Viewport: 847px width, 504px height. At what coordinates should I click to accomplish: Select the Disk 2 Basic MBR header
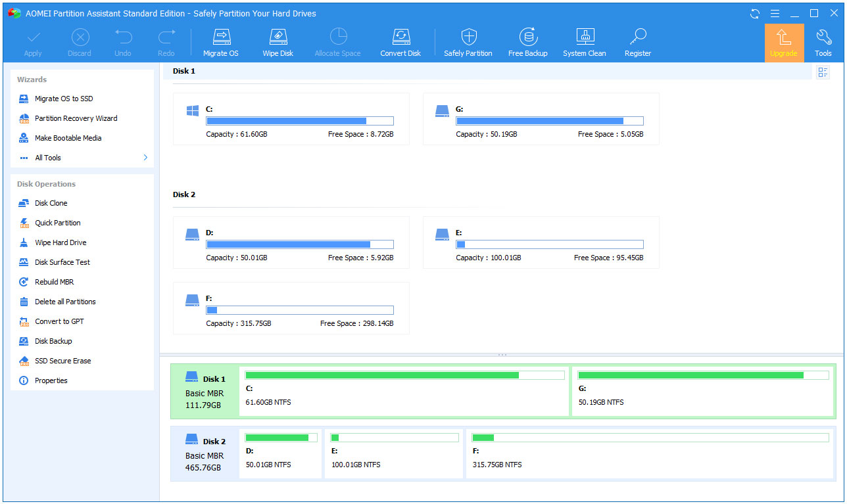click(x=205, y=454)
